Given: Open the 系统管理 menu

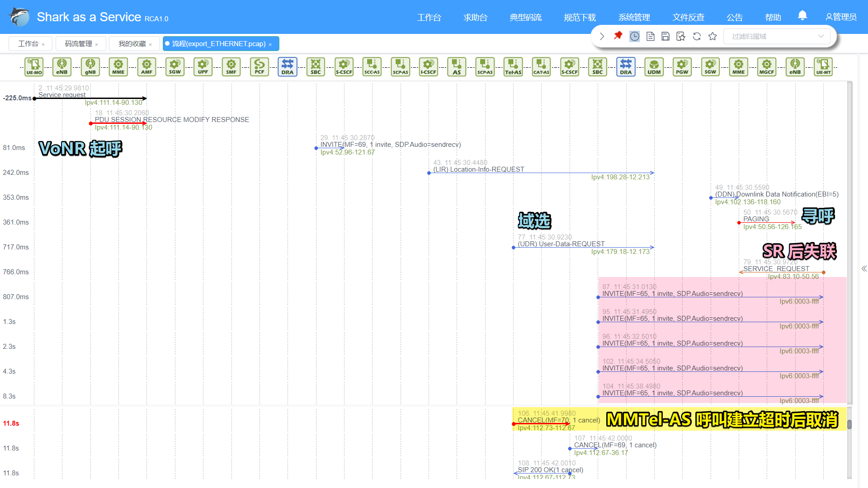Looking at the screenshot, I should [x=634, y=17].
